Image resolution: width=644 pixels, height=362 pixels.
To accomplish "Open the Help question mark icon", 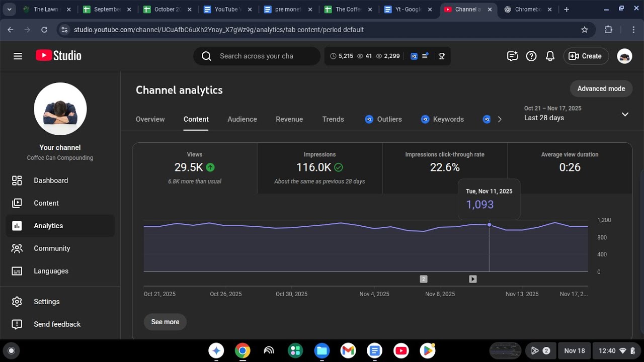I will coord(531,56).
